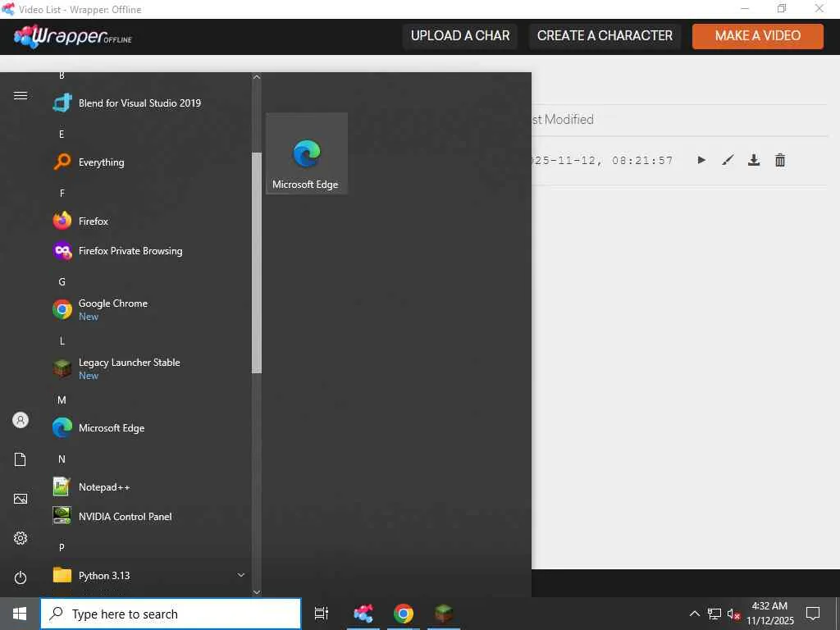Image resolution: width=840 pixels, height=630 pixels.
Task: Click the app list scrollbar thumb
Action: tap(257, 262)
